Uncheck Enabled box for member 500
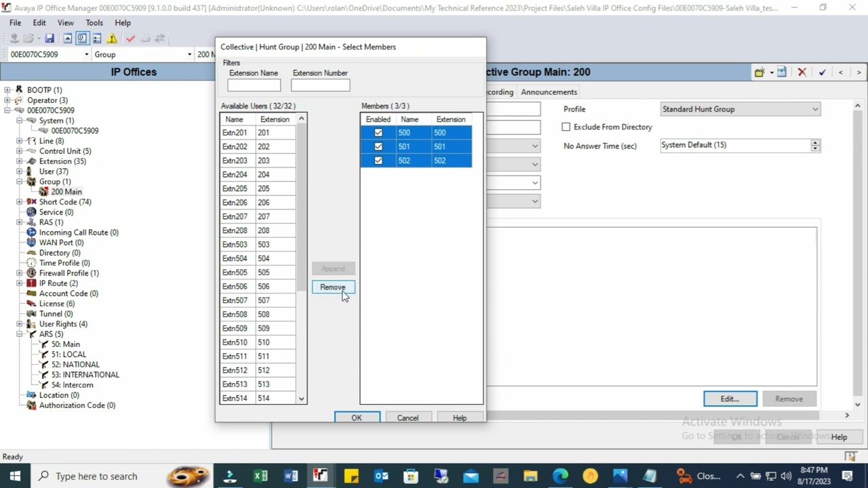 378,133
